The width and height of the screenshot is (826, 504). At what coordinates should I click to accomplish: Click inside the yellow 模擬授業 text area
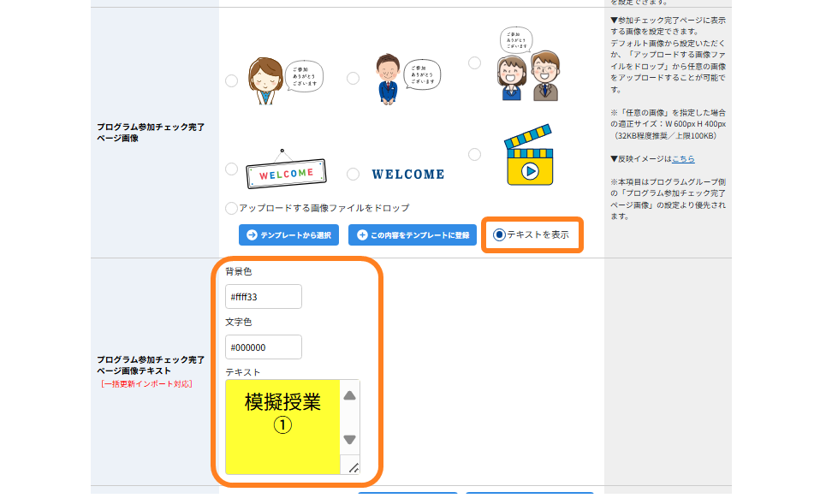(282, 427)
